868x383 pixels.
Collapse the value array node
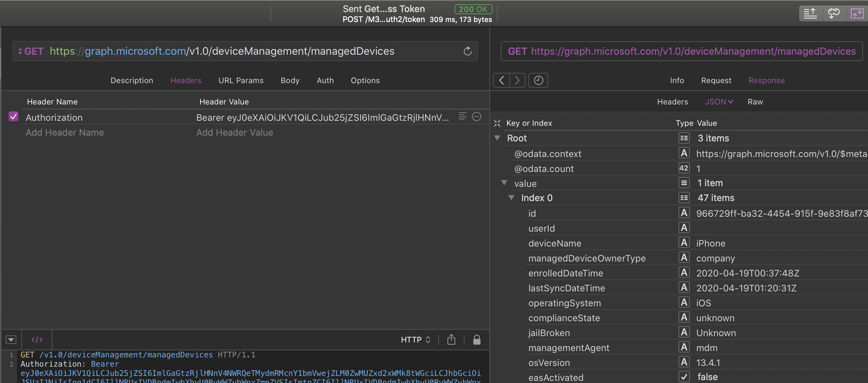click(504, 183)
